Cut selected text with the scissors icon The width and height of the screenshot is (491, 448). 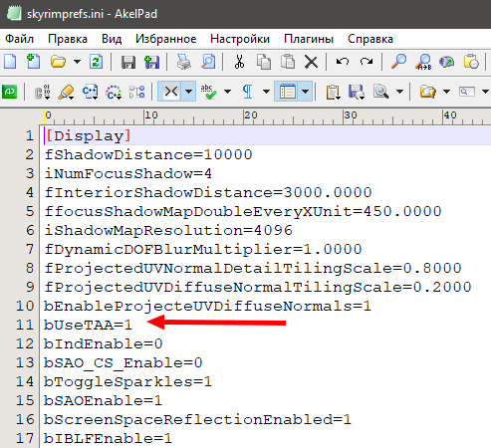239,62
